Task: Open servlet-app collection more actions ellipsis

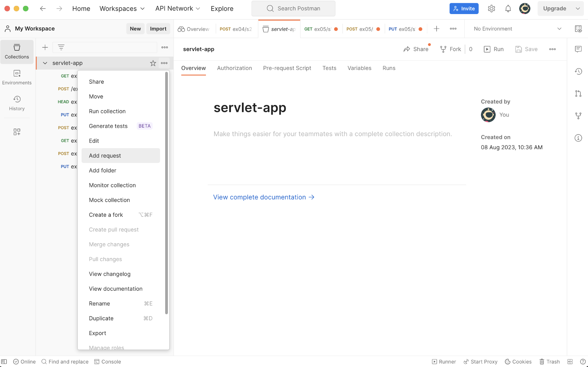Action: pyautogui.click(x=164, y=63)
